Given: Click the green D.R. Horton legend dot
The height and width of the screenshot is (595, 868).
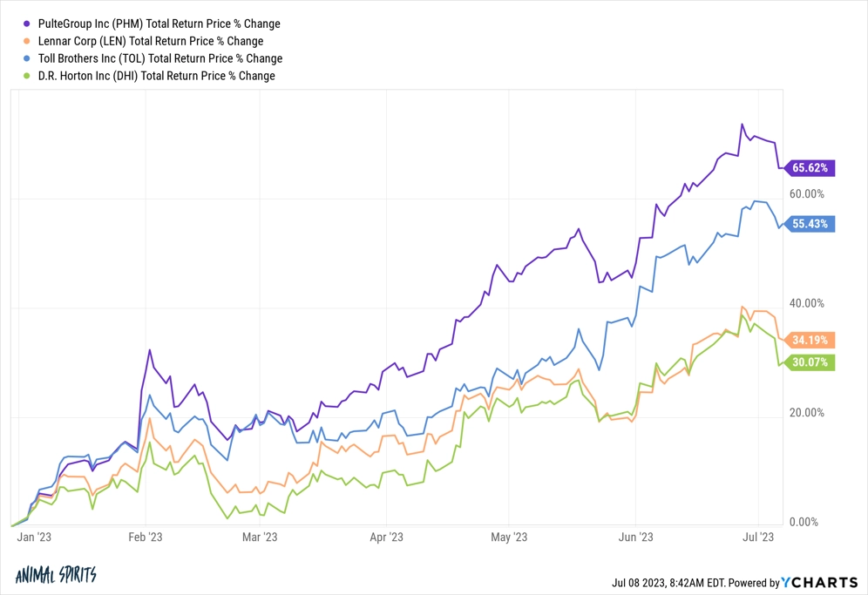Looking at the screenshot, I should click(26, 76).
